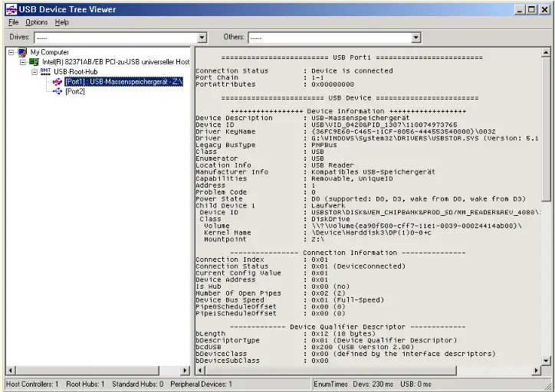Click the 'Connection Information' section header
The image size is (555, 392).
pyautogui.click(x=347, y=253)
